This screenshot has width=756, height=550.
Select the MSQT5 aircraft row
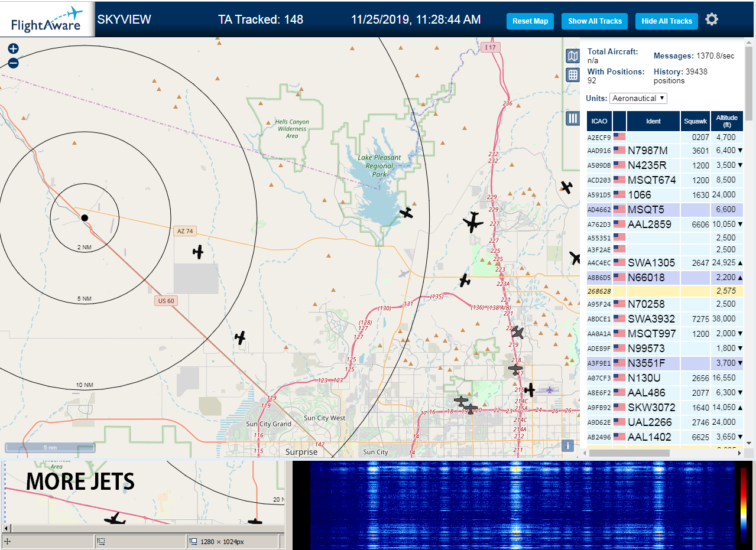tap(665, 210)
